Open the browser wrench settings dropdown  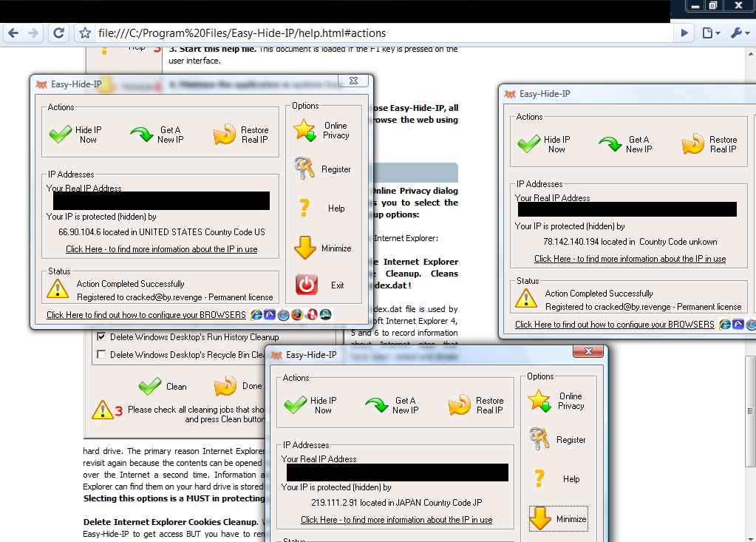[x=740, y=33]
